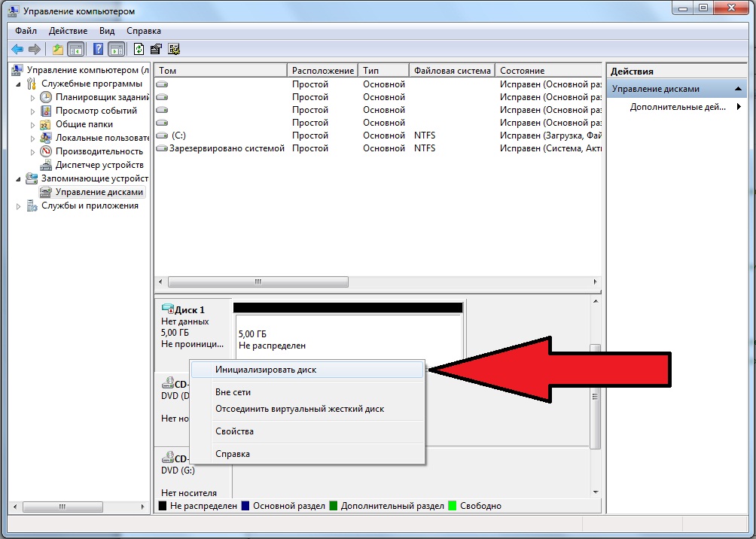
Task: Choose Вне сети in context menu
Action: 307,392
